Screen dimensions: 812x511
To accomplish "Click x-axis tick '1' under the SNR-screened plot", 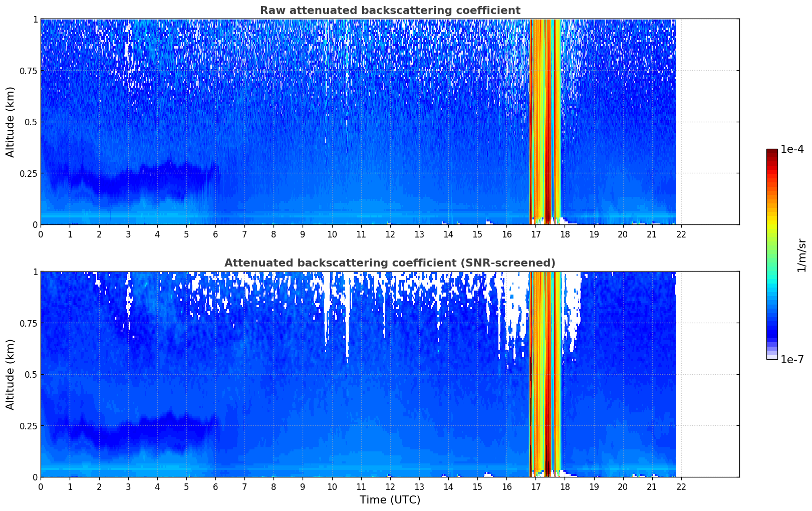I will coord(70,486).
